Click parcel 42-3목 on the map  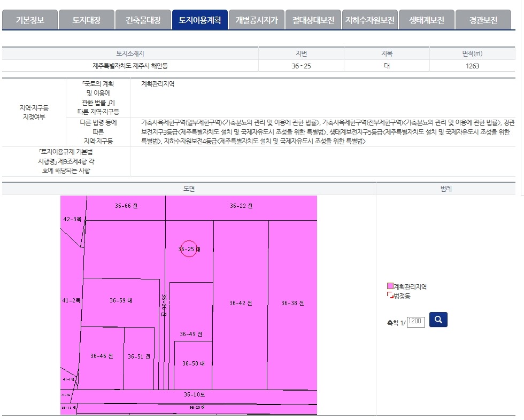click(x=72, y=219)
